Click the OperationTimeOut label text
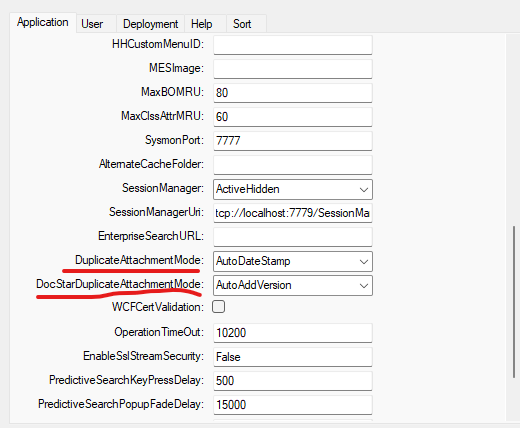Viewport: 520px width, 428px height. click(x=159, y=332)
